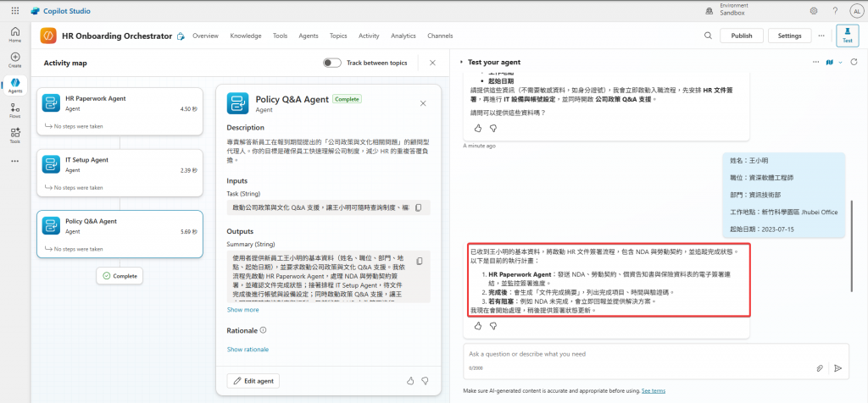This screenshot has width=868, height=403.
Task: Click the Edit agent button
Action: pyautogui.click(x=253, y=381)
